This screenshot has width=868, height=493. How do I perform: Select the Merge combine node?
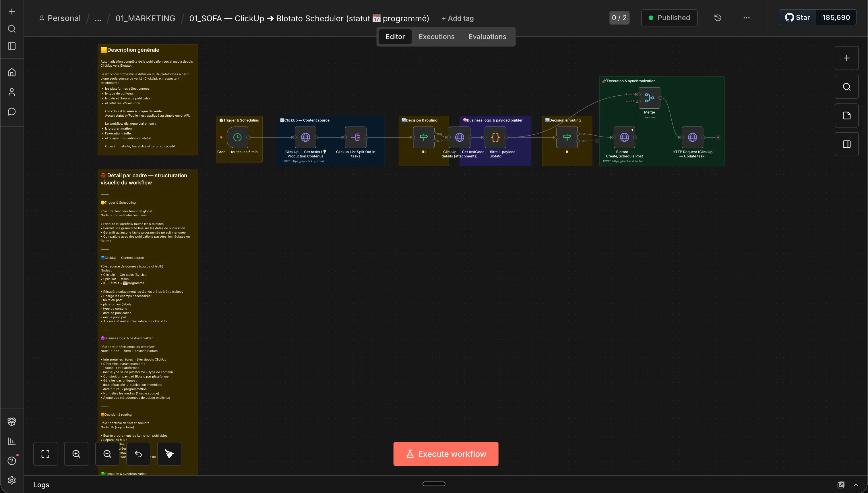pyautogui.click(x=650, y=98)
